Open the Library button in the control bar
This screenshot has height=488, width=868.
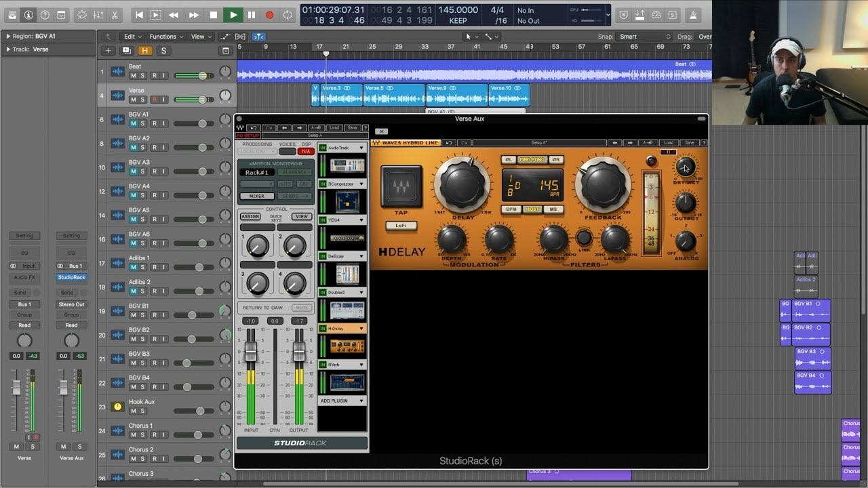[x=11, y=14]
